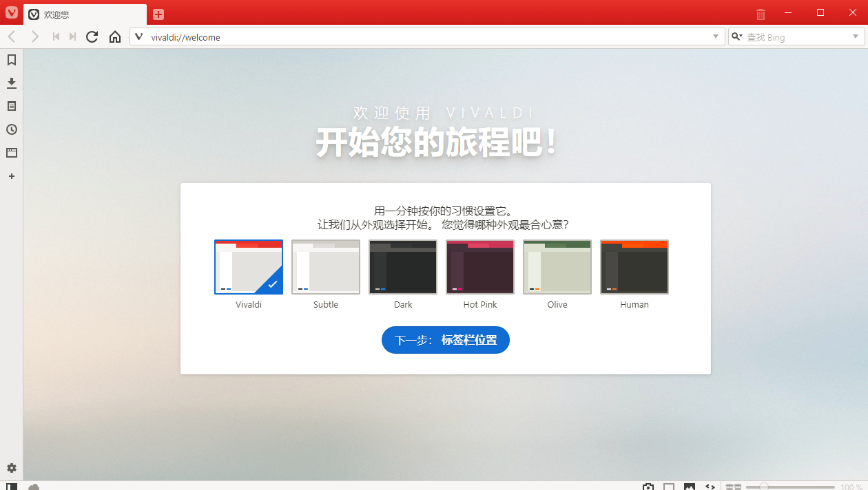Expand the address bar history dropdown arrow
868x490 pixels.
pyautogui.click(x=716, y=37)
